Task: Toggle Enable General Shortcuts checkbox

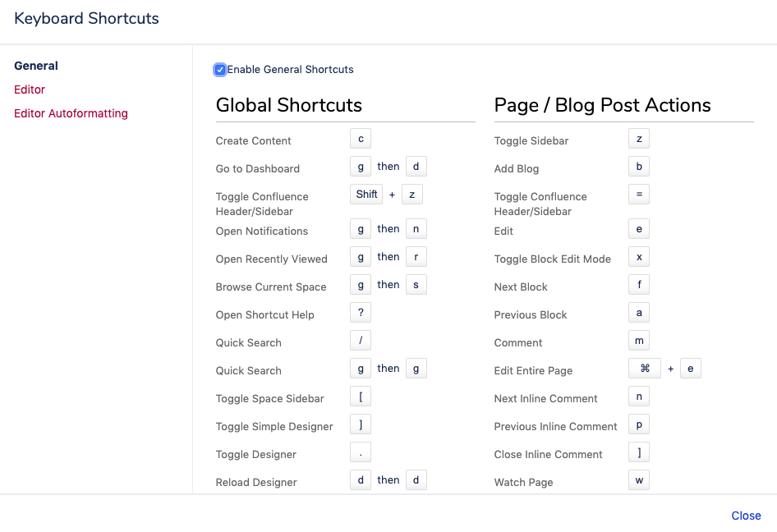Action: (220, 70)
